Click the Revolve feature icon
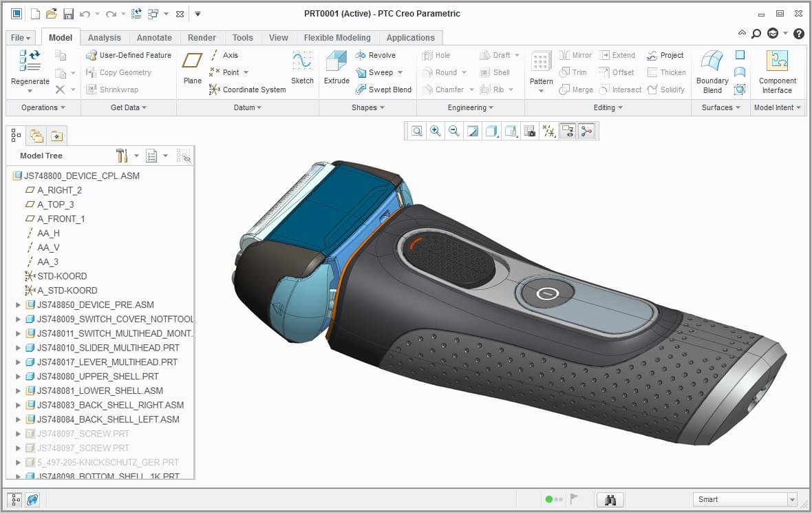The width and height of the screenshot is (812, 513). [x=361, y=55]
